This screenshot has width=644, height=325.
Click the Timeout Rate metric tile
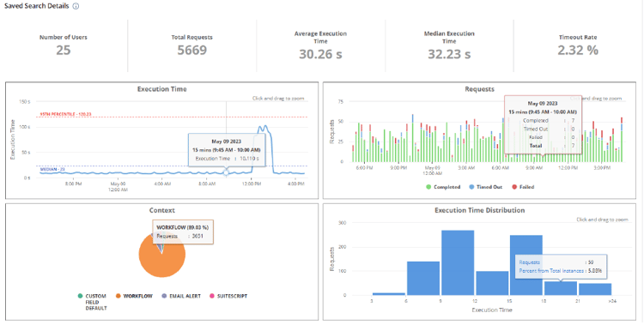pos(578,46)
